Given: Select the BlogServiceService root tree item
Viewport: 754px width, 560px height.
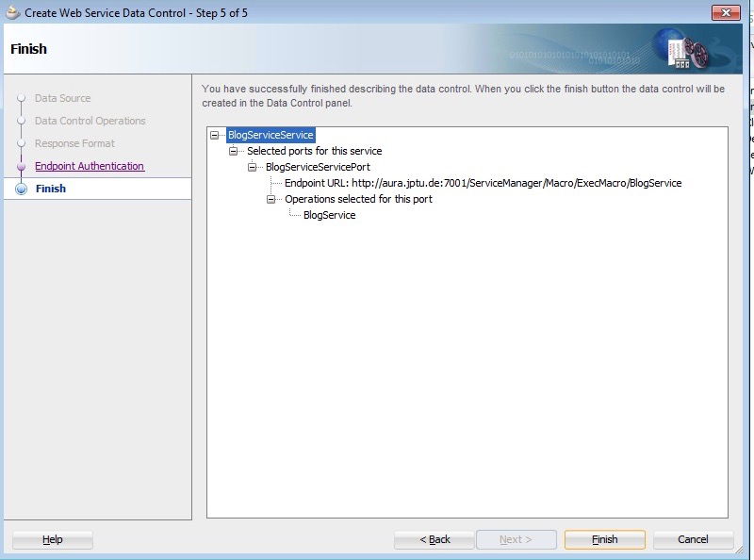Looking at the screenshot, I should [270, 136].
